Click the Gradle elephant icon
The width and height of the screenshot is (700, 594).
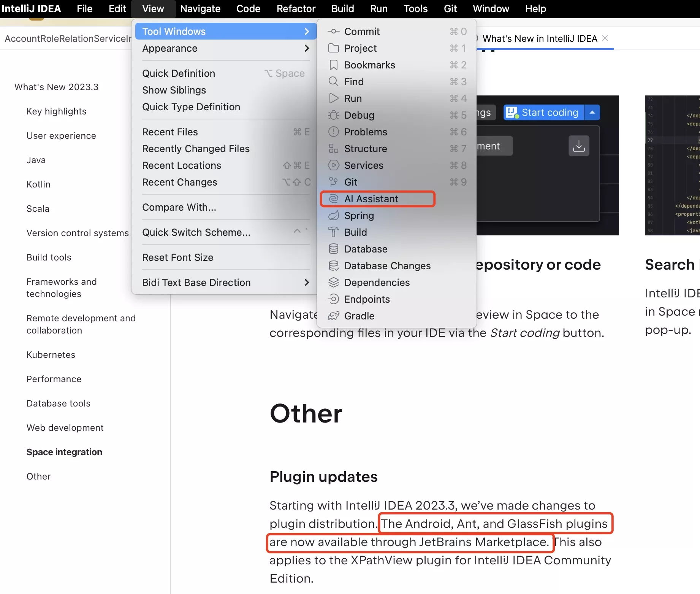click(333, 316)
